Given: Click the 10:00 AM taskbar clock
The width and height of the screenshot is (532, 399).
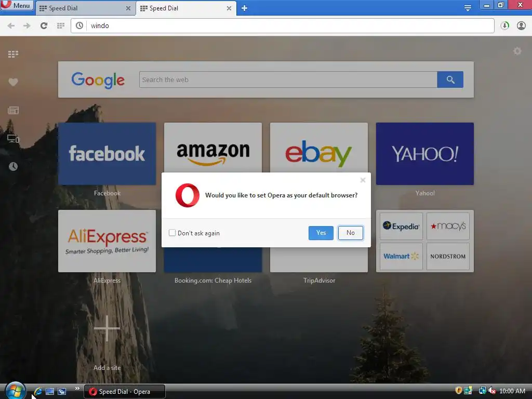Looking at the screenshot, I should click(512, 391).
